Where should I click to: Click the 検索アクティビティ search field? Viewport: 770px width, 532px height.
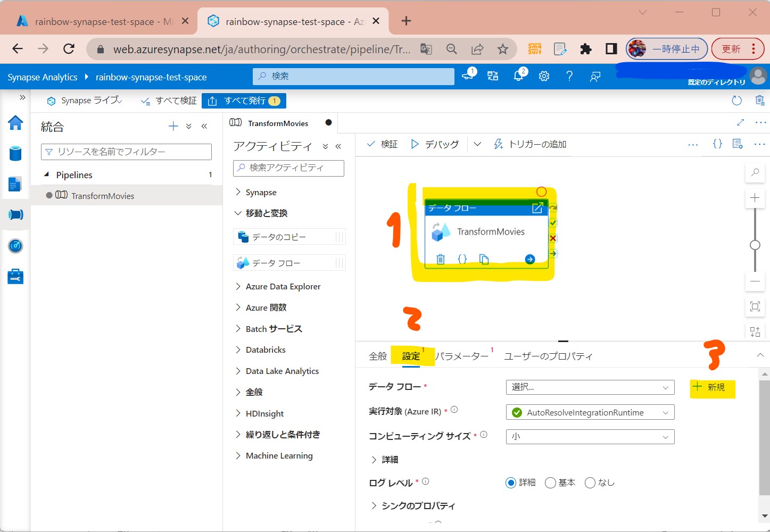tap(288, 168)
